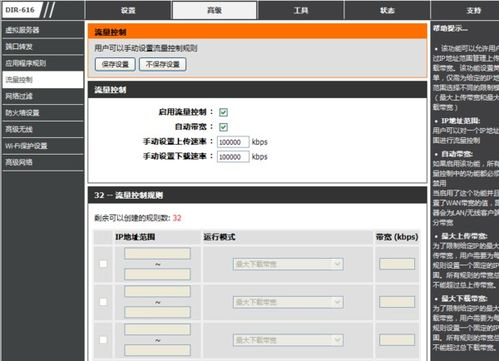This screenshot has height=361, width=499.
Task: Click the DIR-616 model logo
Action: coord(21,10)
